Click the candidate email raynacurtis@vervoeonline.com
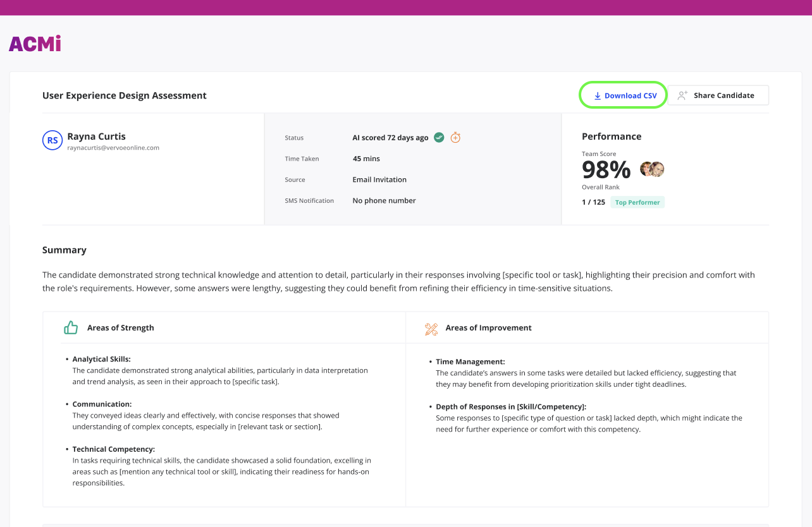Viewport: 812px width, 527px height. 113,148
